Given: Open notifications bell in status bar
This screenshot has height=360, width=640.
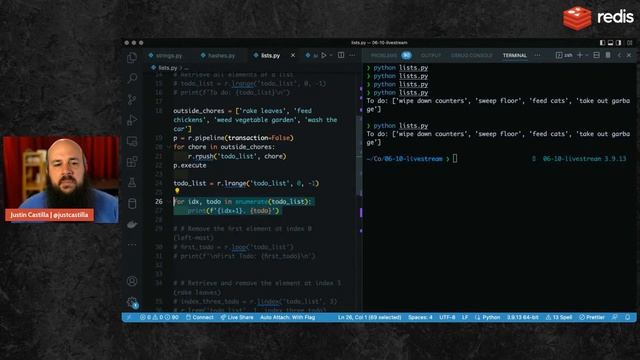Looking at the screenshot, I should (627, 317).
